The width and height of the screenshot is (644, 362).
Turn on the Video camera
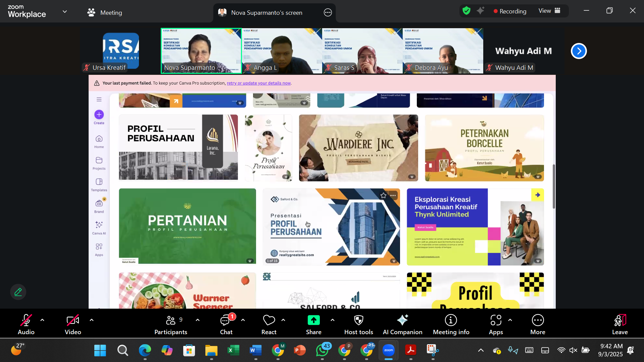pos(73,324)
